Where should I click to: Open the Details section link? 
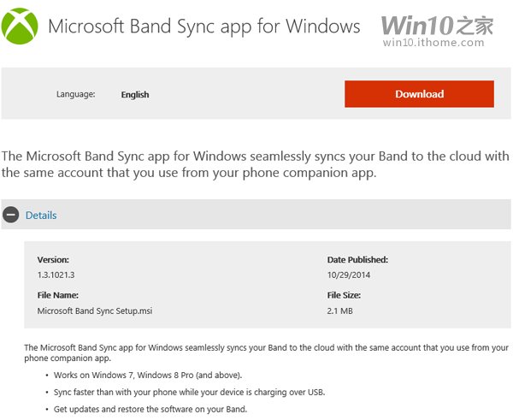click(41, 215)
